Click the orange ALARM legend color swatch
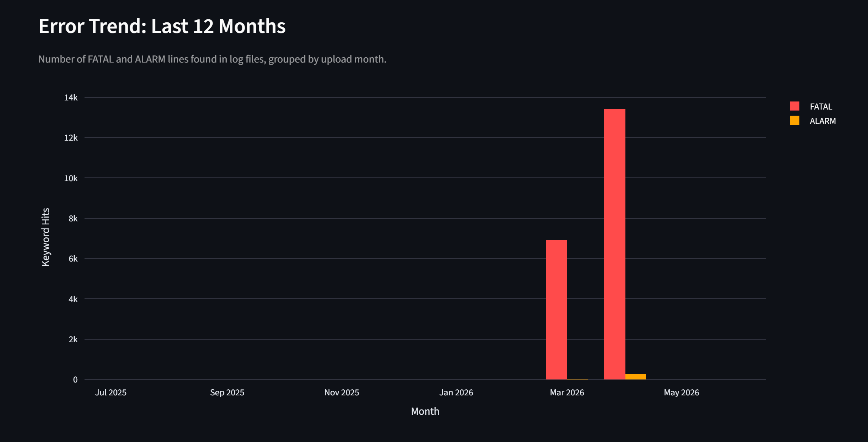Viewport: 868px width, 442px height. point(795,121)
